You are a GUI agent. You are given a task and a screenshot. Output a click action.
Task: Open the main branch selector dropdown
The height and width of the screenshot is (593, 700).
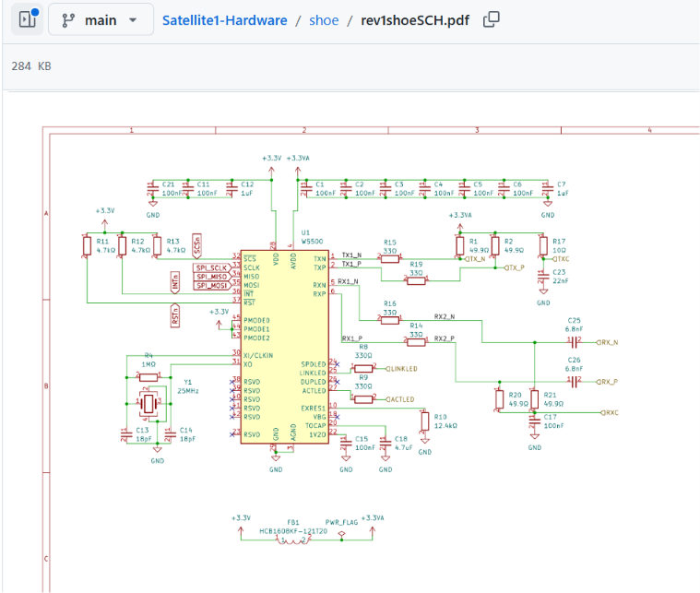[101, 19]
